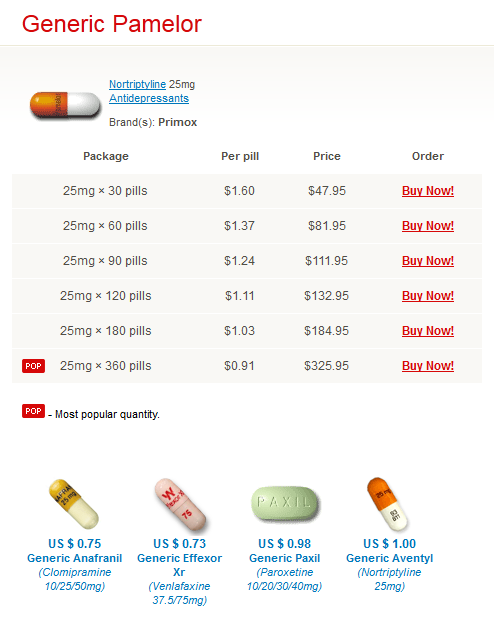
Task: Buy the 25mg × 30 pills package
Action: pos(428,191)
